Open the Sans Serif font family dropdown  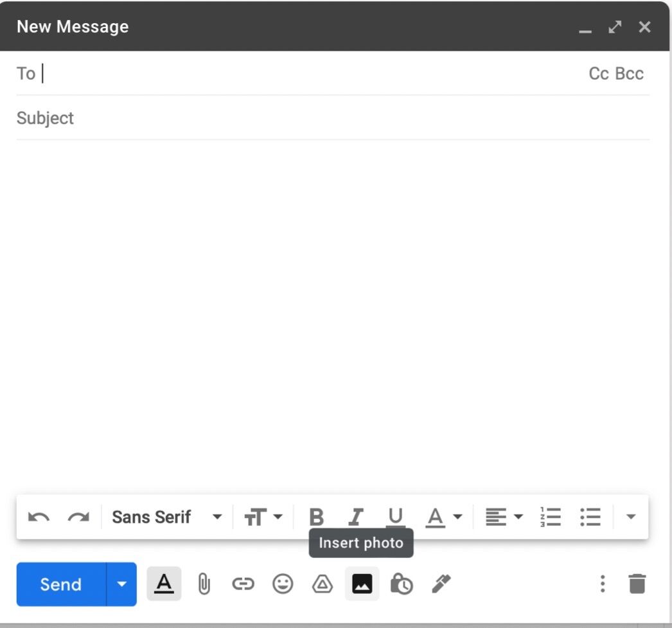(166, 516)
